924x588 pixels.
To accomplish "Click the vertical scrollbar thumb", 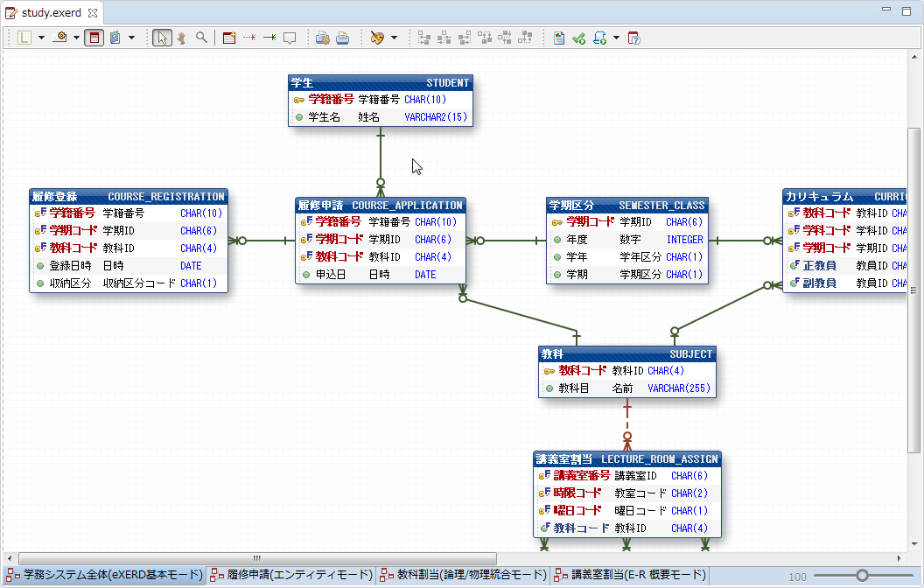I will (x=913, y=290).
